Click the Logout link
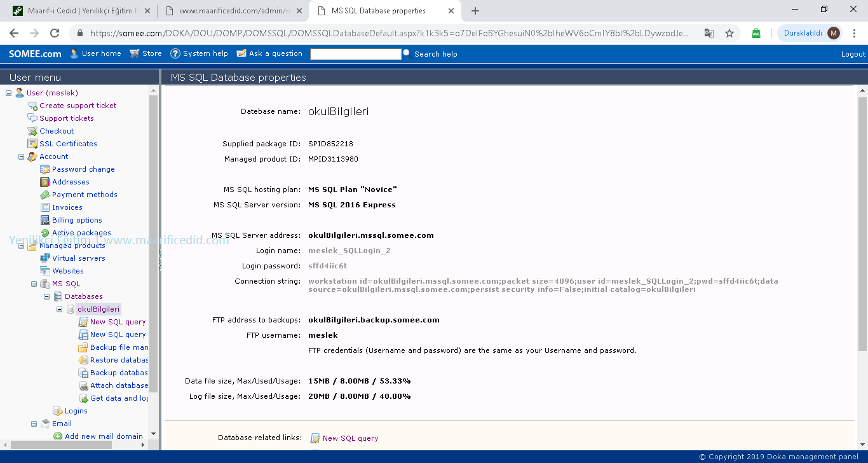 pos(853,54)
